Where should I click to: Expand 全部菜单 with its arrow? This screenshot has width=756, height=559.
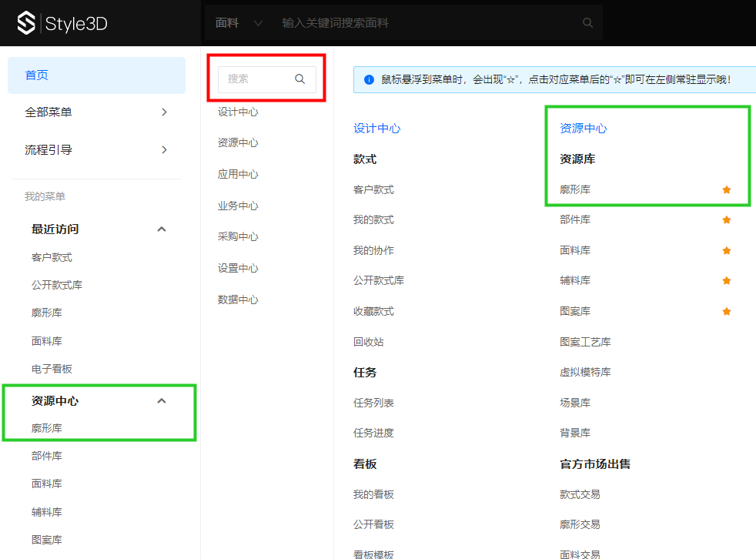pos(164,112)
